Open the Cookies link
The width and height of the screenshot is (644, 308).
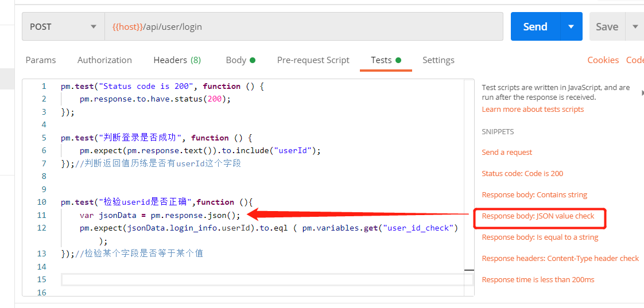coord(603,60)
